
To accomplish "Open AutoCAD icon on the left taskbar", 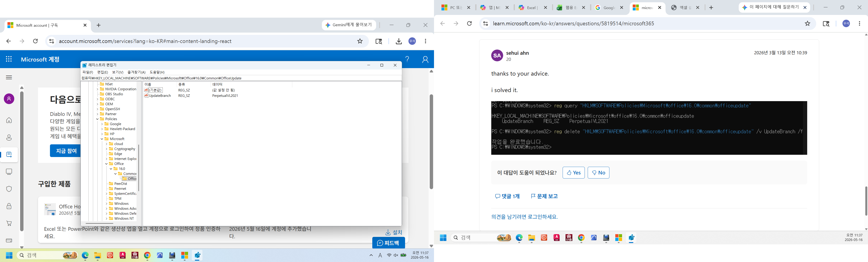I will coord(123,256).
